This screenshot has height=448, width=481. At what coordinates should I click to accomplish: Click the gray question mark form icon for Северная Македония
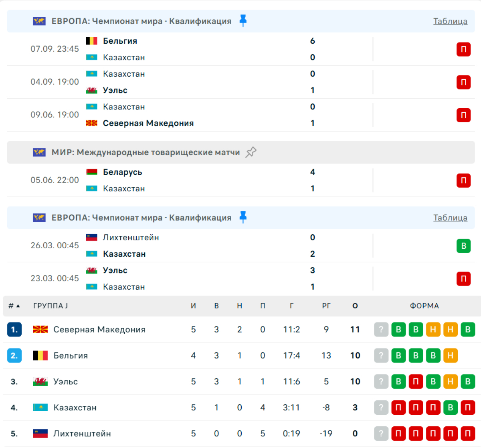(381, 330)
